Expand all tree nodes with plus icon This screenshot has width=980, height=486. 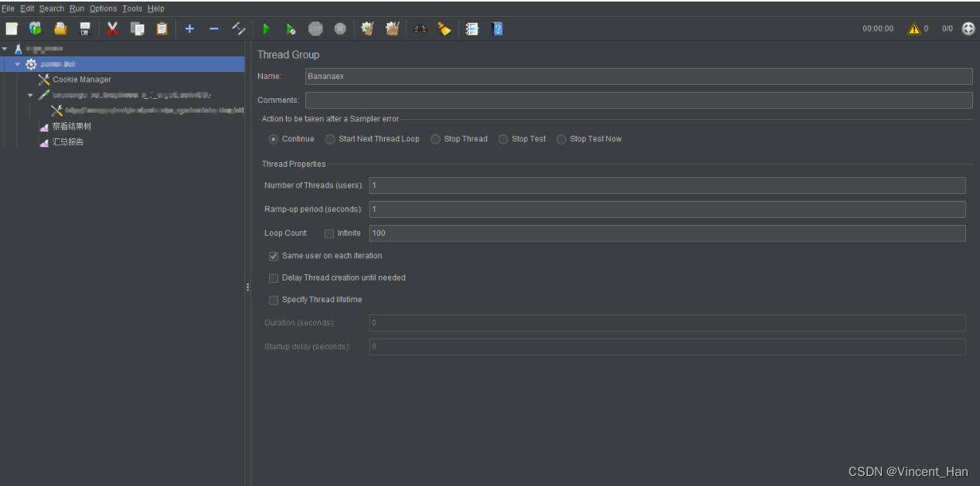pyautogui.click(x=189, y=29)
